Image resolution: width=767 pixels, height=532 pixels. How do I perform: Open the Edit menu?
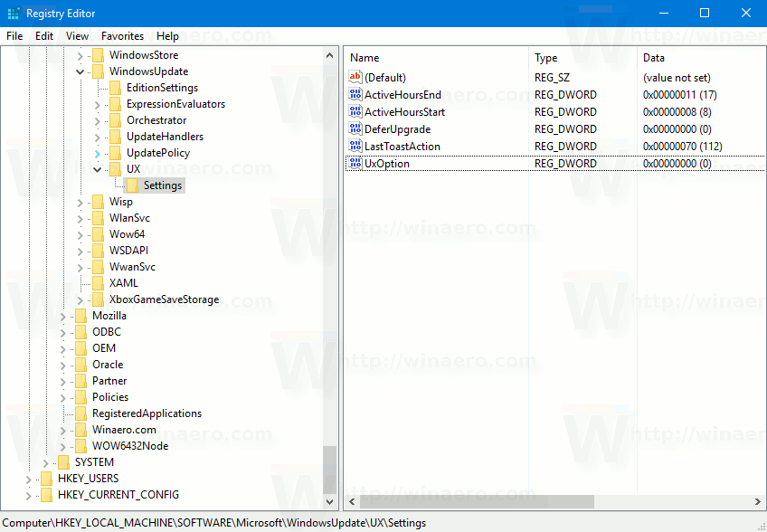click(43, 36)
